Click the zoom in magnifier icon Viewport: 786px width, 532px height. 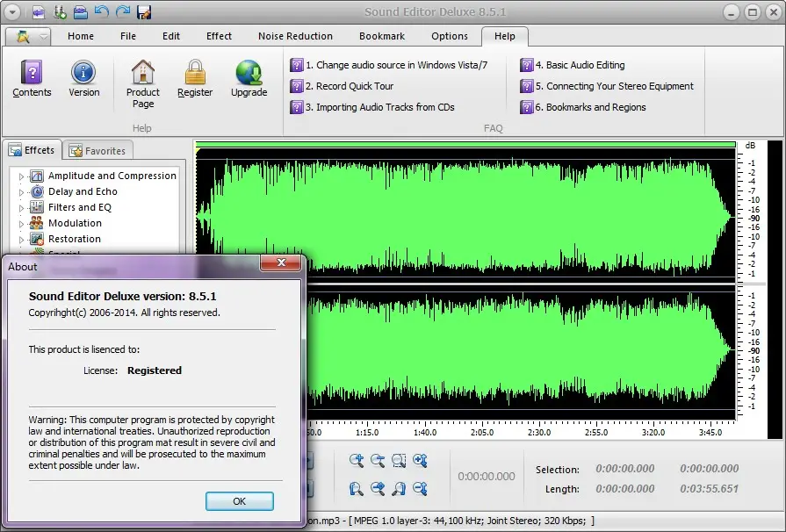pos(357,461)
